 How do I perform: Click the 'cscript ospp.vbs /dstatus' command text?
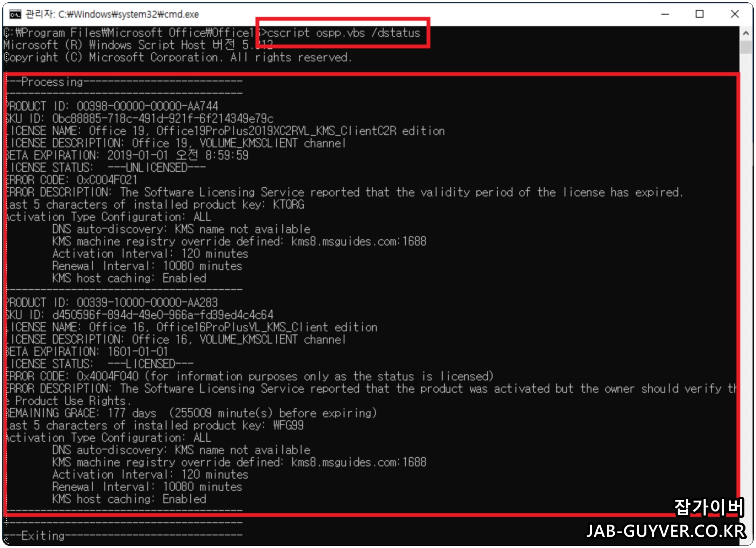coord(344,33)
